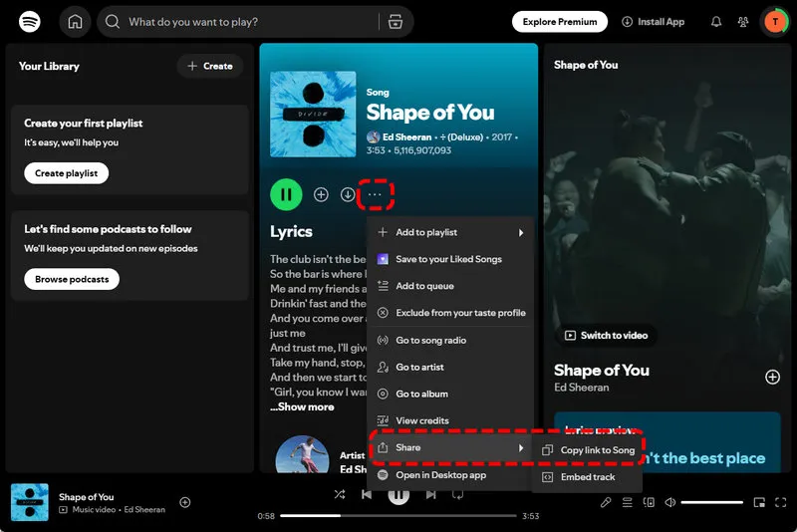797x532 pixels.
Task: Select Go to song radio
Action: click(450, 341)
